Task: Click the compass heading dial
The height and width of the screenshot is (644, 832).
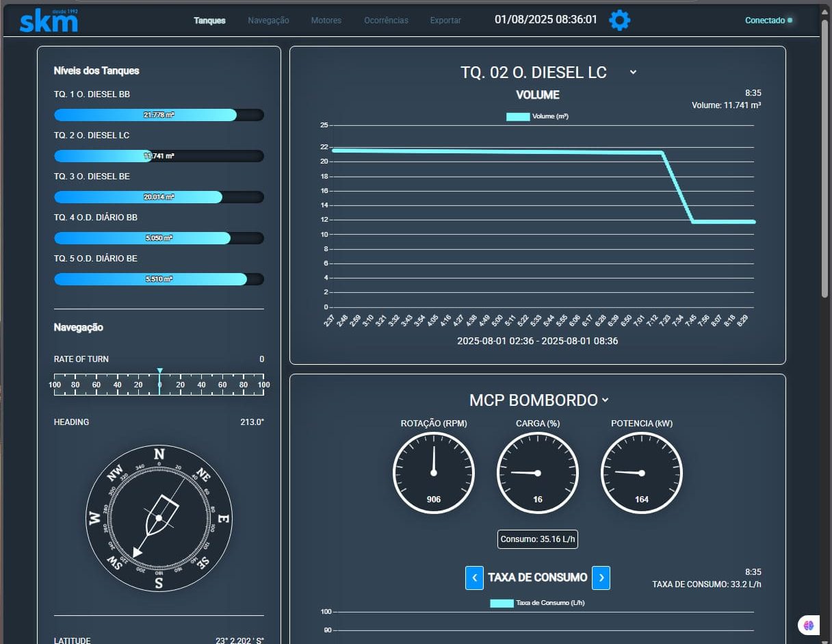Action: pyautogui.click(x=159, y=517)
